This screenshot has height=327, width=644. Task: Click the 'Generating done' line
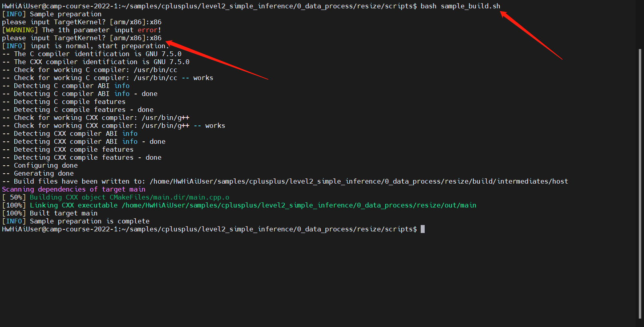(x=44, y=173)
